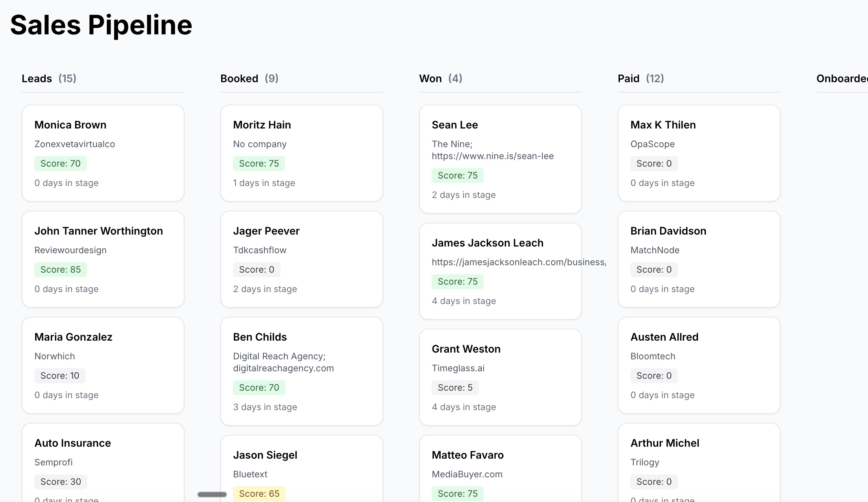Open Moritz Hain's booked card
The width and height of the screenshot is (868, 502).
click(301, 153)
